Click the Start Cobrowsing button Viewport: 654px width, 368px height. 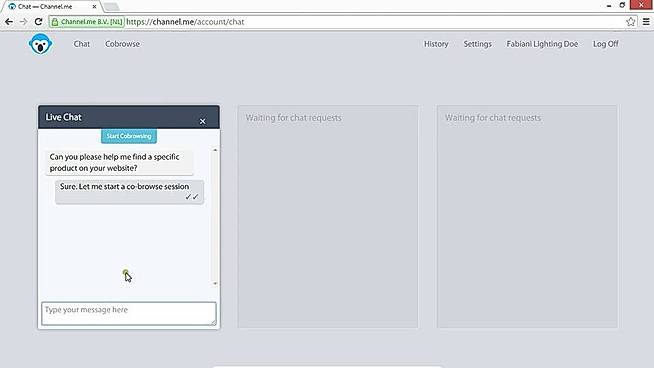129,136
